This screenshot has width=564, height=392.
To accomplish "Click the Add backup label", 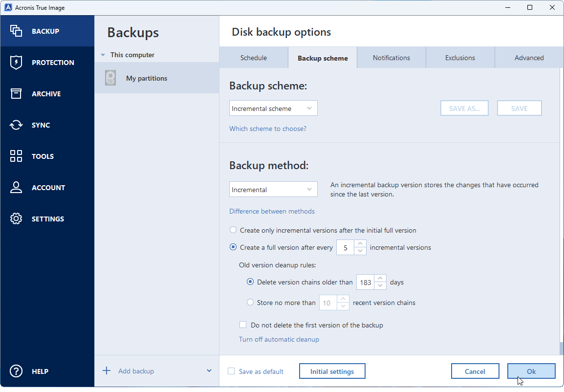I will coord(136,371).
